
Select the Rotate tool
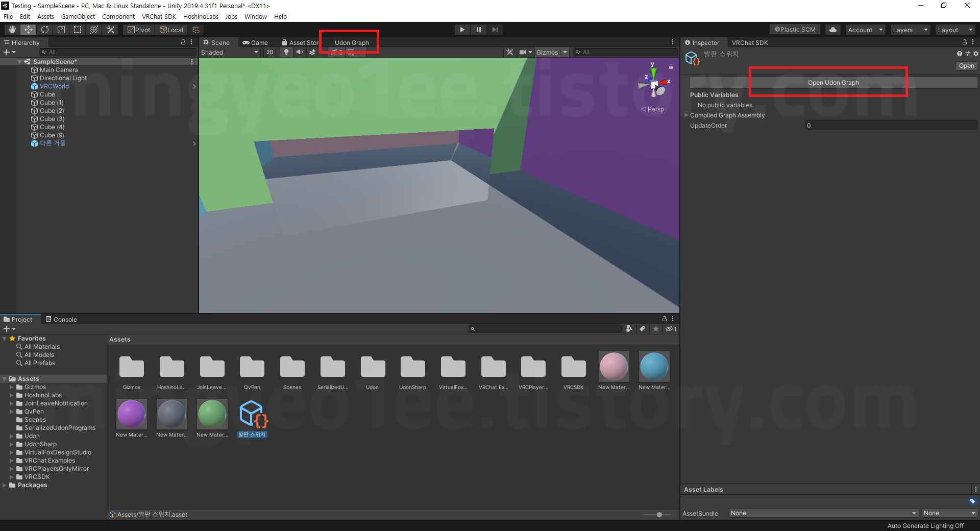[45, 30]
